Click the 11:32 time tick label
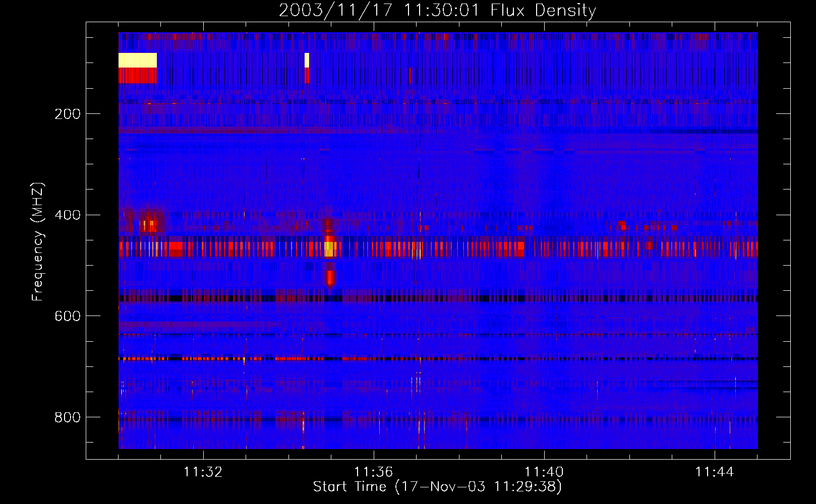The image size is (816, 504). click(203, 472)
